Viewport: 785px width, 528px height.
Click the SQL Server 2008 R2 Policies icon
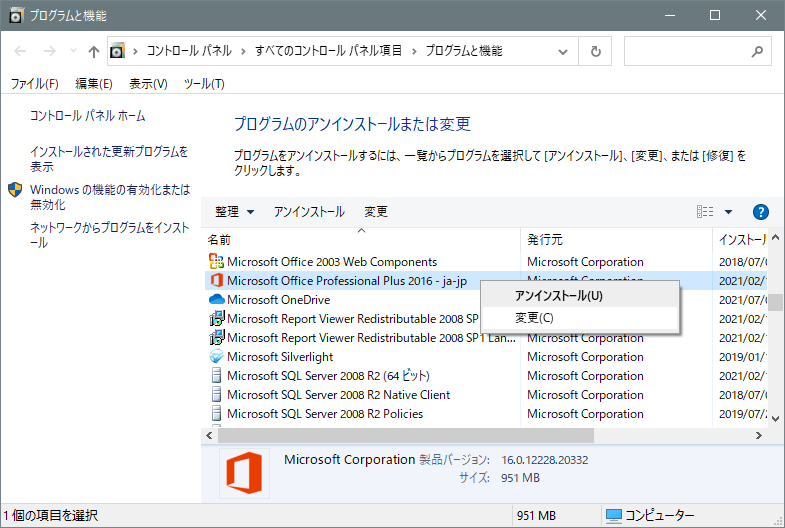[x=216, y=414]
